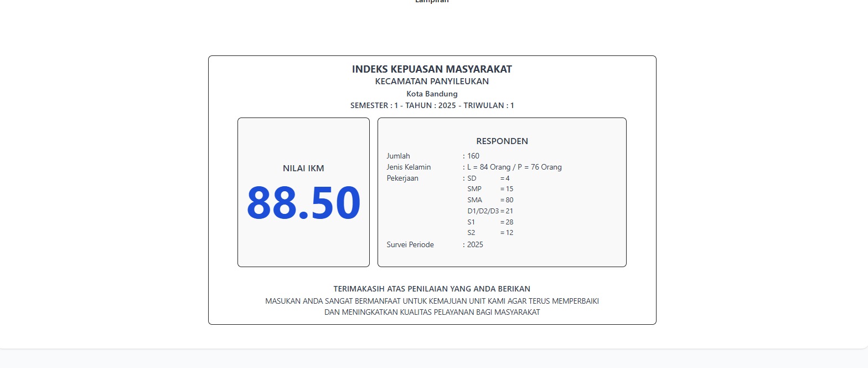Viewport: 868px width, 368px height.
Task: Select the KECAMATAN PANYILEUKAN subtitle
Action: click(x=432, y=81)
